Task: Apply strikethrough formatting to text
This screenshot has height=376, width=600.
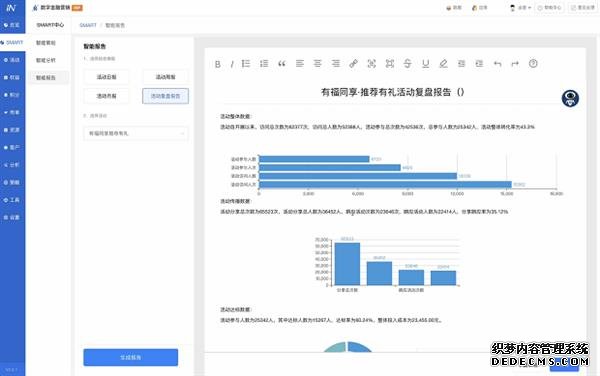Action: pyautogui.click(x=408, y=63)
